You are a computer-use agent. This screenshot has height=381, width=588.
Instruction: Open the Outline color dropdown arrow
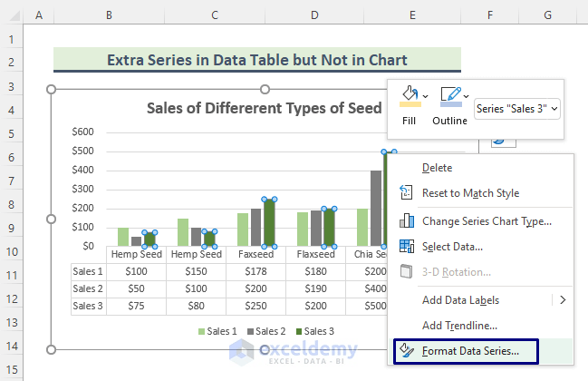[x=466, y=96]
